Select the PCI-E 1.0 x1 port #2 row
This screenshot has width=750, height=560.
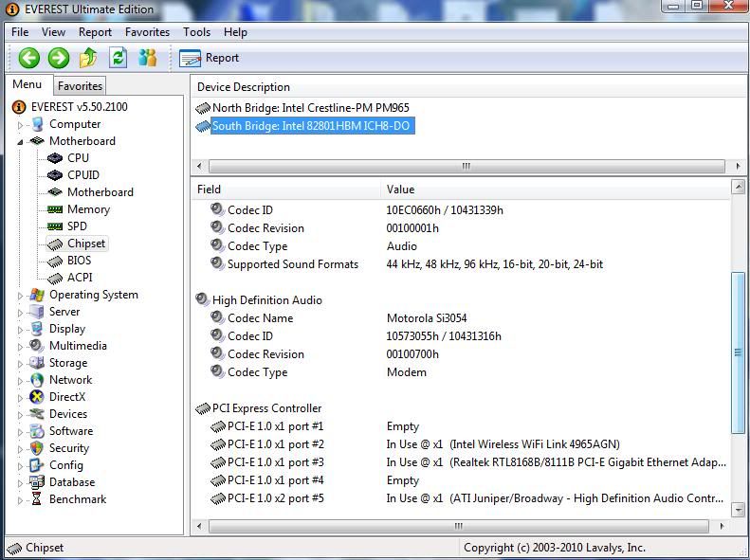click(414, 444)
